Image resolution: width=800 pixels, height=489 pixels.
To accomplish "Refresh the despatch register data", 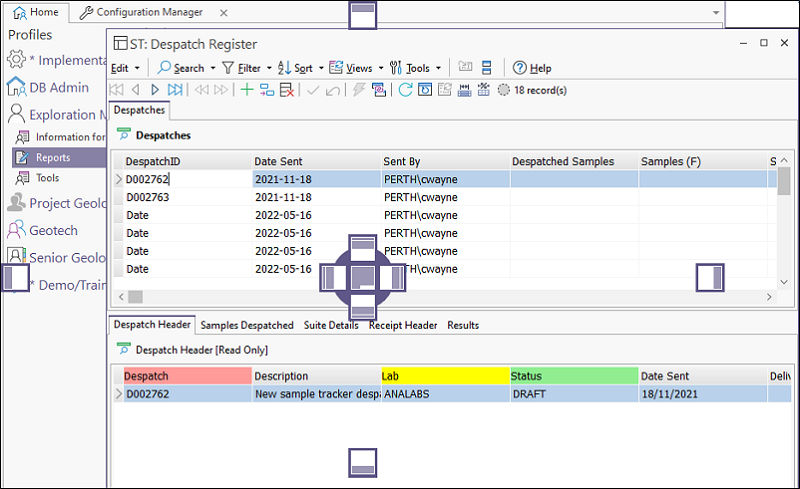I will pos(405,90).
